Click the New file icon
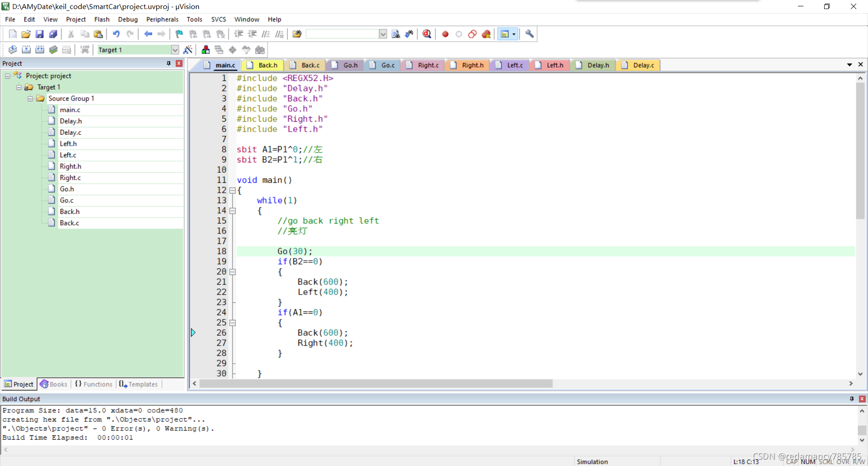The image size is (868, 466). point(13,34)
